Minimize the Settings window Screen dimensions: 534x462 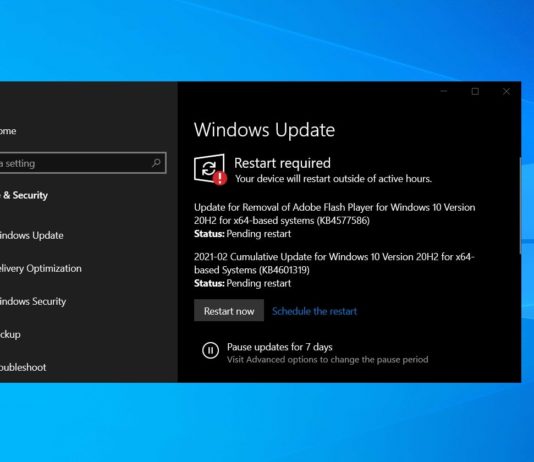(444, 91)
